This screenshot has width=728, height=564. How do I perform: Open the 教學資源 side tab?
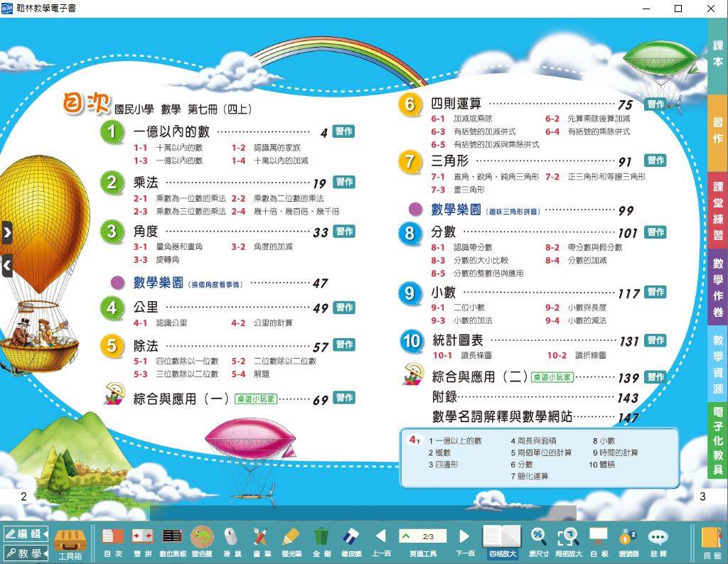(x=718, y=364)
